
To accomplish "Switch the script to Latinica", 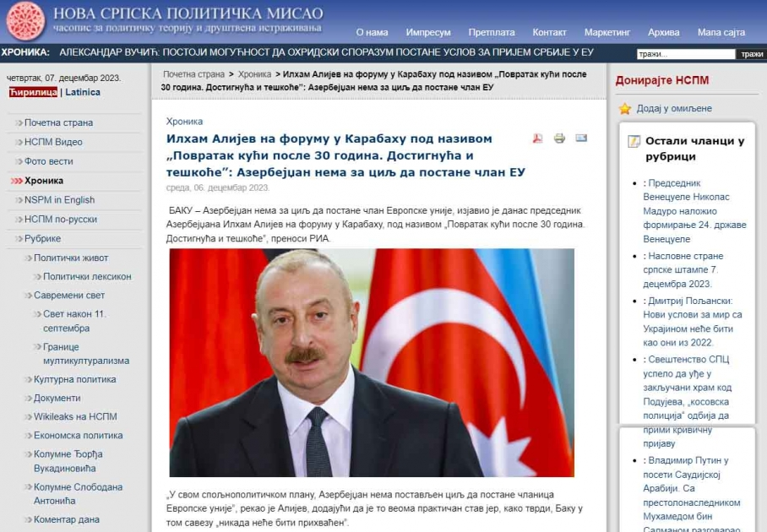I will (83, 92).
